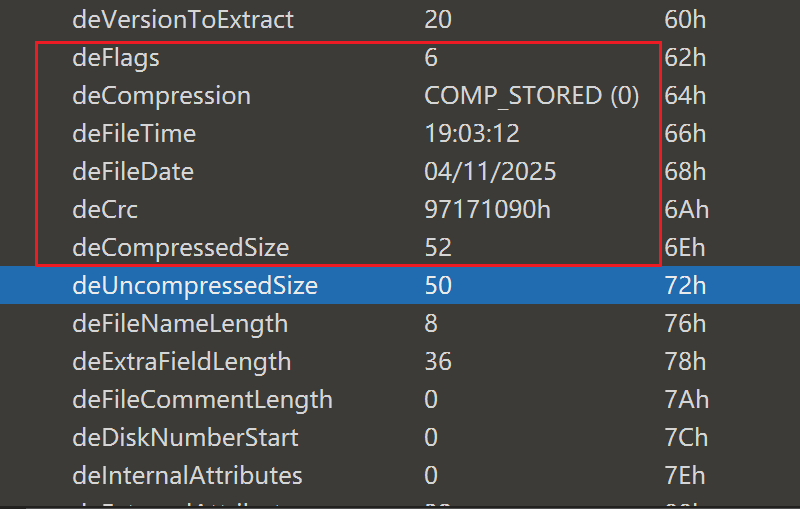This screenshot has height=509, width=800.
Task: Click the 19:03:12 time value
Action: pos(472,134)
